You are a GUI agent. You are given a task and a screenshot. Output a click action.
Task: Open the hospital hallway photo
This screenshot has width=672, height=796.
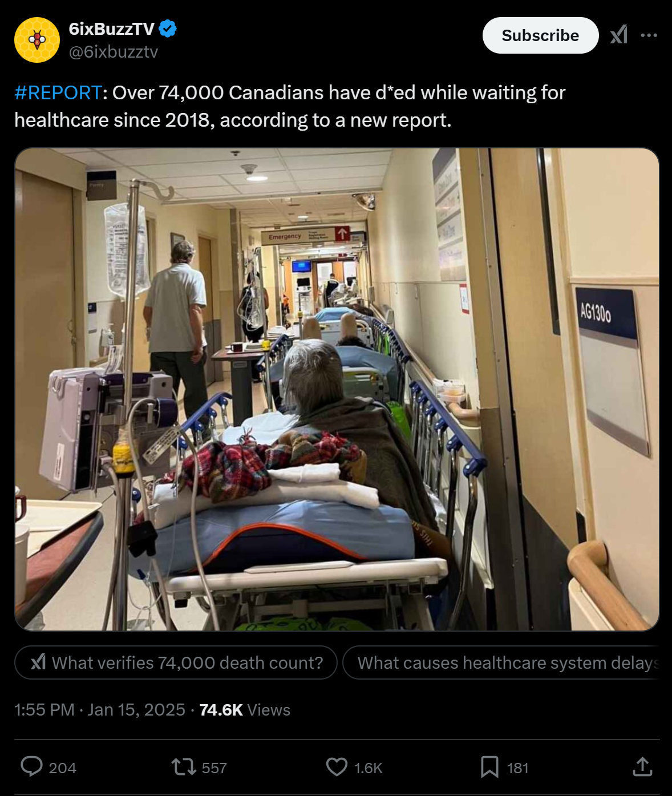(337, 389)
